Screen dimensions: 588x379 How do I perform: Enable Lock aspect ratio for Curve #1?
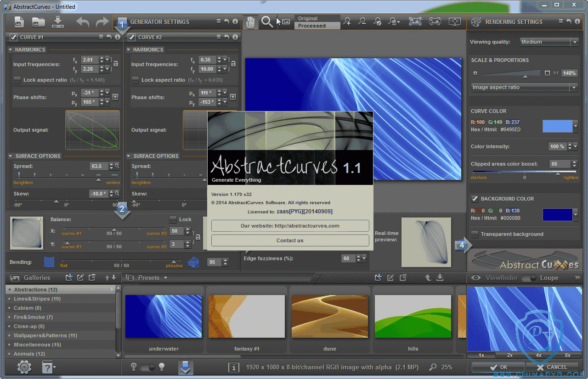coord(17,80)
